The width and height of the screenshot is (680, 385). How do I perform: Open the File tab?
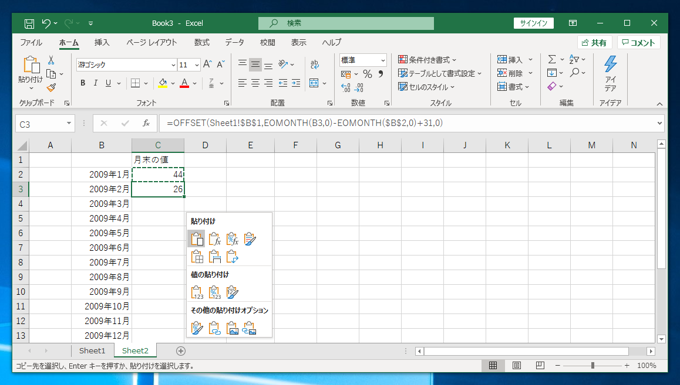31,42
